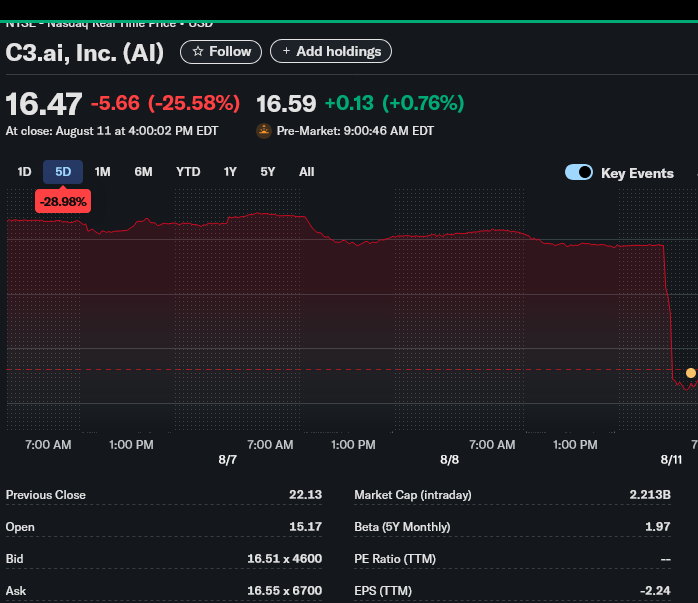Switch chart to 5Y range
698x603 pixels.
(x=268, y=172)
